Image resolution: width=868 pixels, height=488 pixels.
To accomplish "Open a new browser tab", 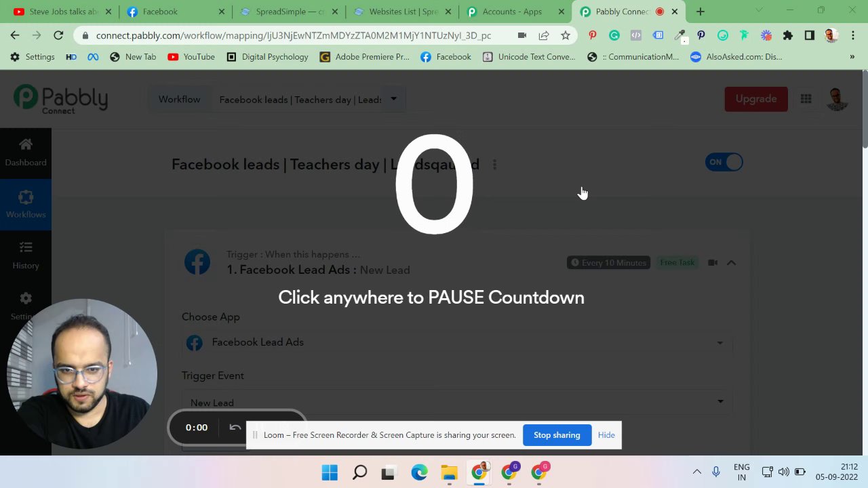I will point(701,12).
